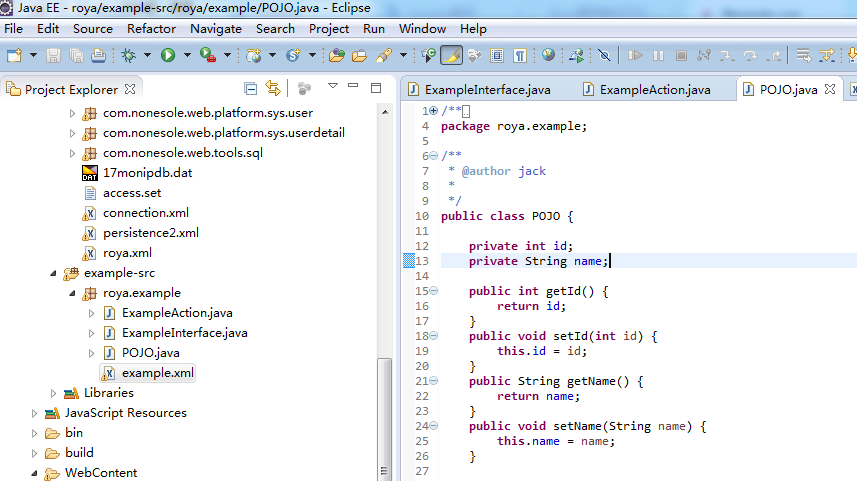The width and height of the screenshot is (857, 481).
Task: Open the New wizard dropdown arrow
Action: pos(33,55)
